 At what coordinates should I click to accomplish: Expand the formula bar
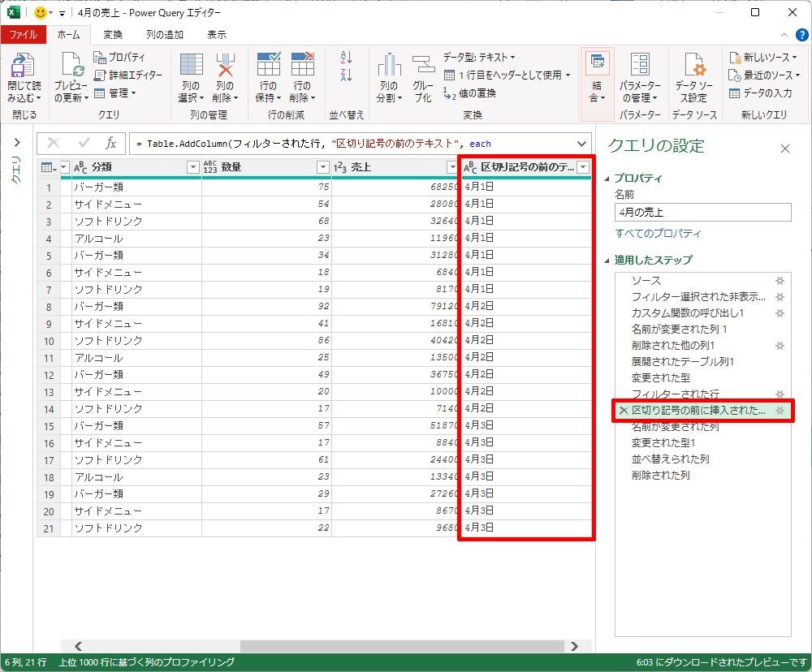click(581, 144)
